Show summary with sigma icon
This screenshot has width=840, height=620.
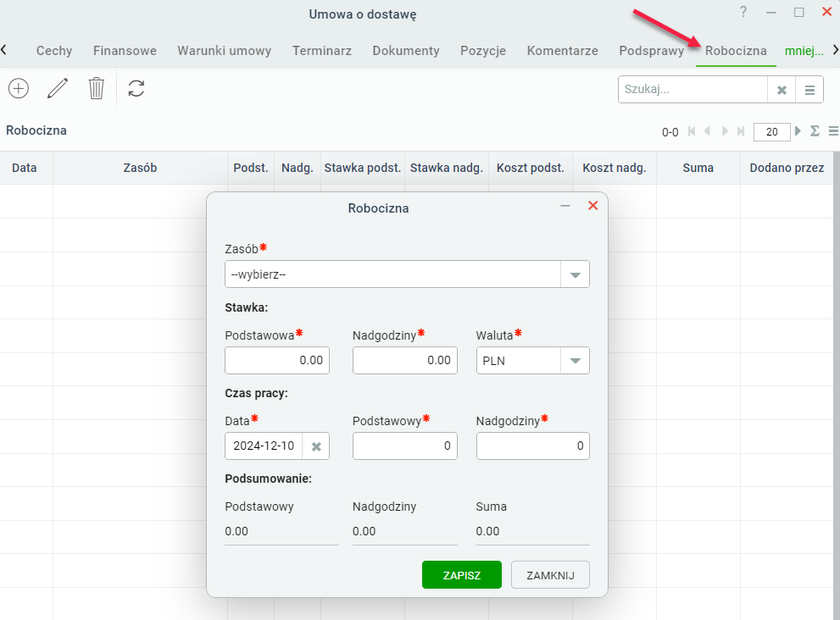tap(815, 131)
